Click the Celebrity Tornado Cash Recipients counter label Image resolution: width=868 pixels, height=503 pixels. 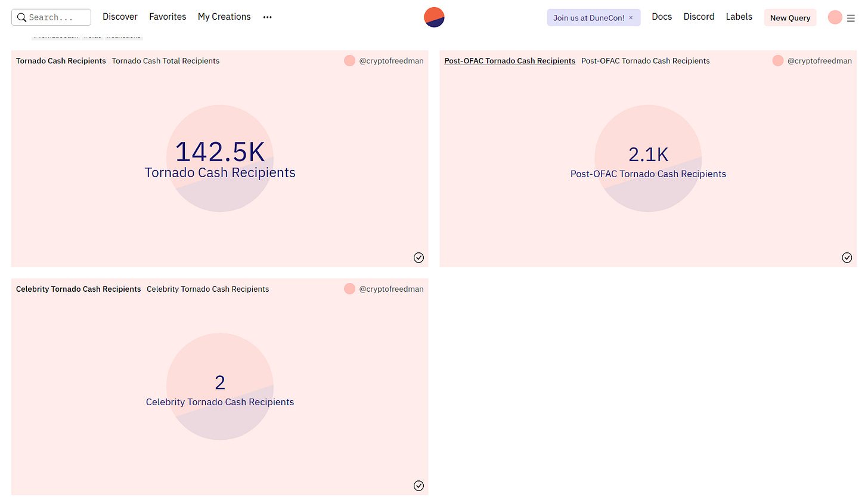click(220, 402)
